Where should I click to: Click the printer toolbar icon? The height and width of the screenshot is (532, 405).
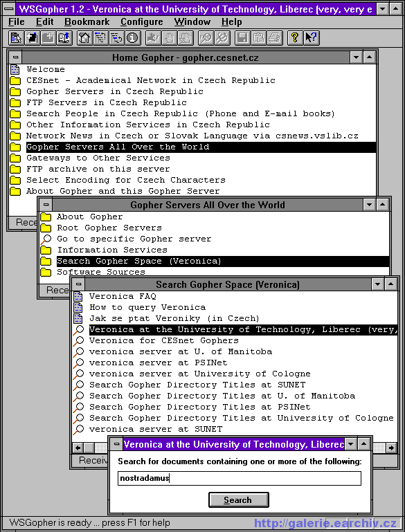coord(275,37)
